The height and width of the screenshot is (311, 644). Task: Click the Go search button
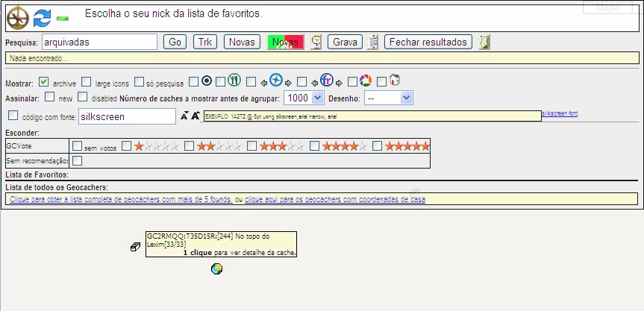175,42
